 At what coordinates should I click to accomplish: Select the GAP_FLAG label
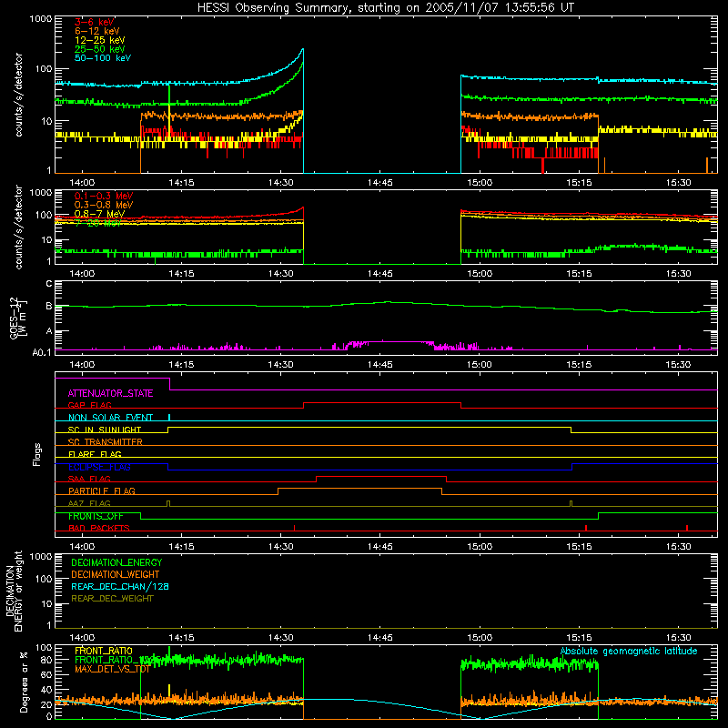click(89, 405)
